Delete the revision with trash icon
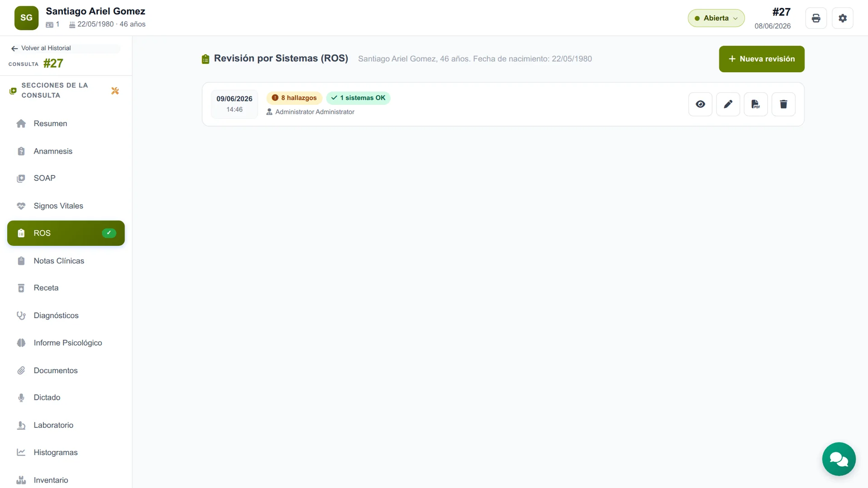Screen dimensions: 868x488 point(783,104)
